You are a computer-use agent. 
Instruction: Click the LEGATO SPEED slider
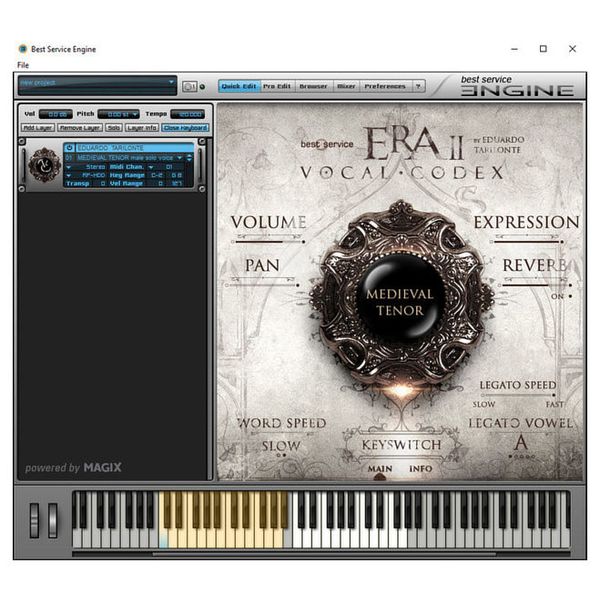tap(518, 395)
